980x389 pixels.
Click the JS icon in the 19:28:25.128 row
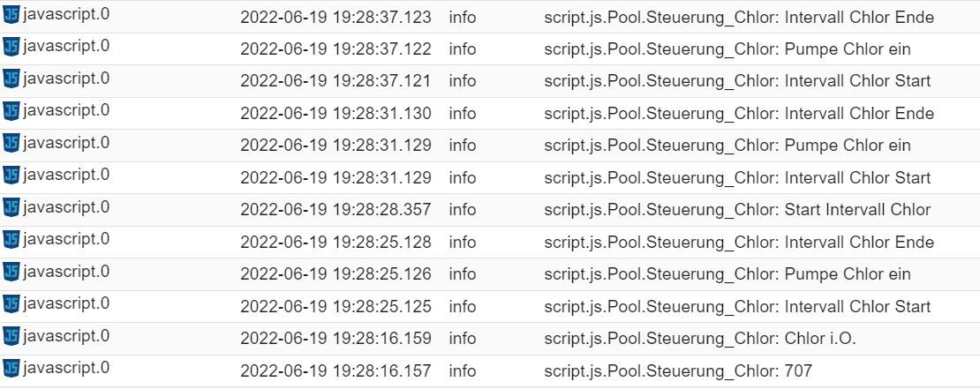point(11,239)
